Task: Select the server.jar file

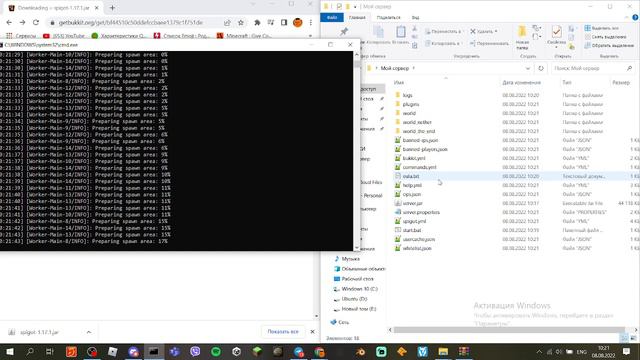Action: 412,203
